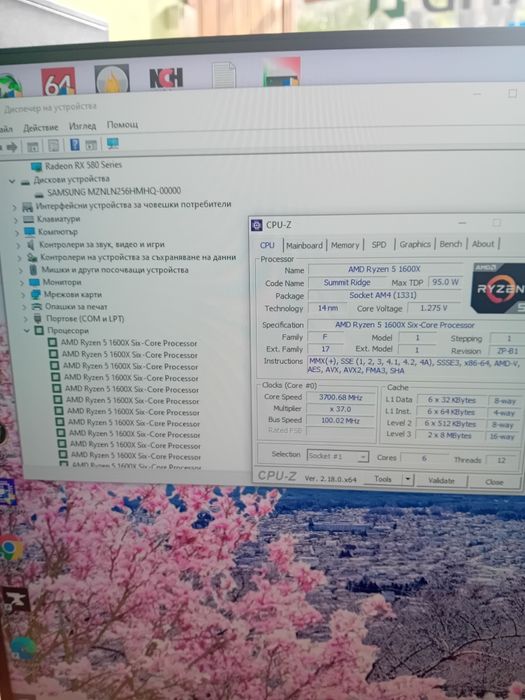Select the Radeon RX 580 Series device entry

tap(83, 165)
